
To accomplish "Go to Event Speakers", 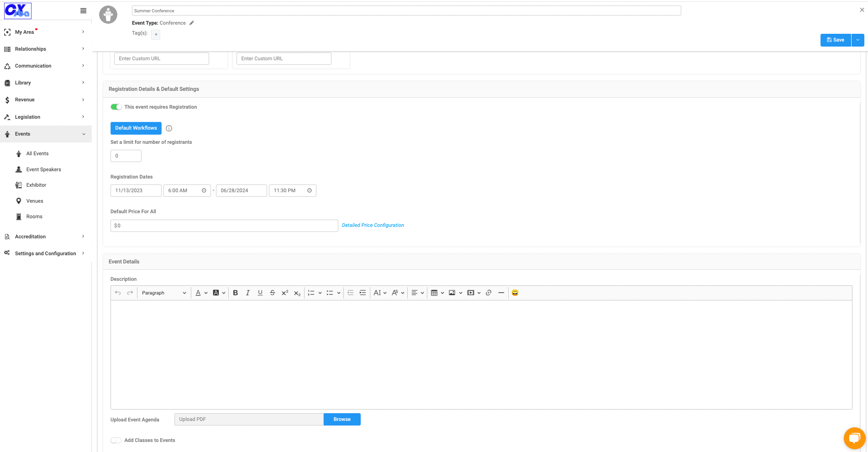I will coord(43,169).
